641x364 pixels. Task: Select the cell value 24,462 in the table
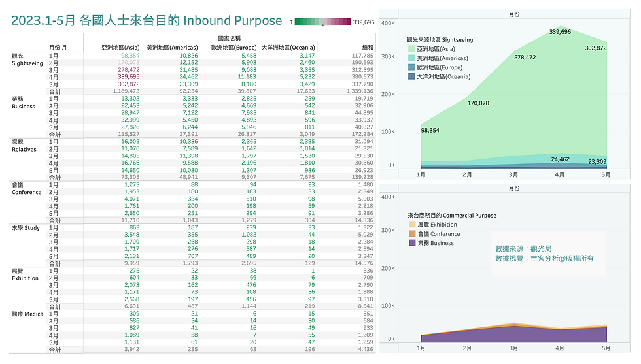coord(188,77)
